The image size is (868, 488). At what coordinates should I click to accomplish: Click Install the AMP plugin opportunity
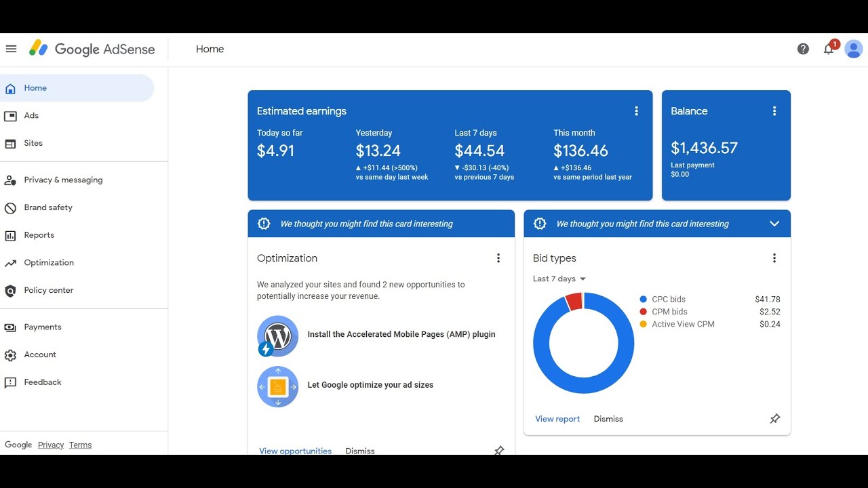coord(401,334)
